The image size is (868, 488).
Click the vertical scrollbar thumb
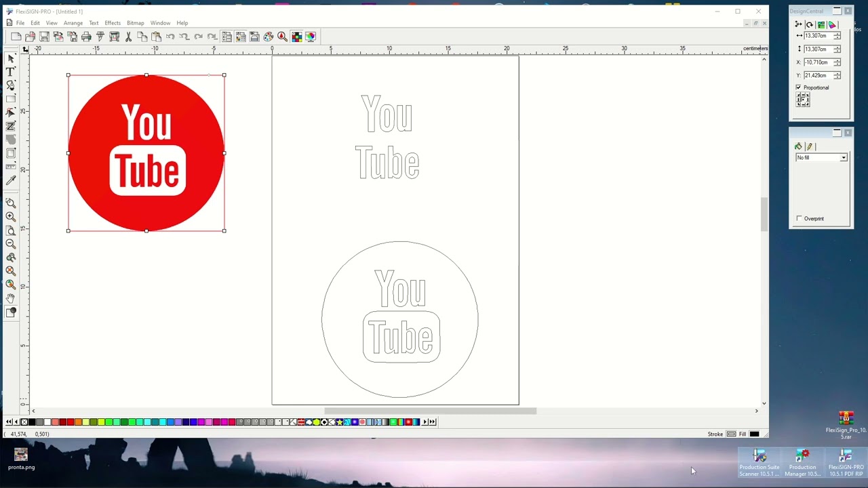point(764,214)
